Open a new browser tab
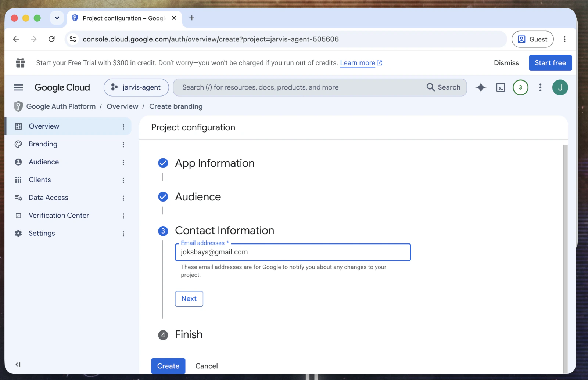The height and width of the screenshot is (380, 588). coord(192,18)
